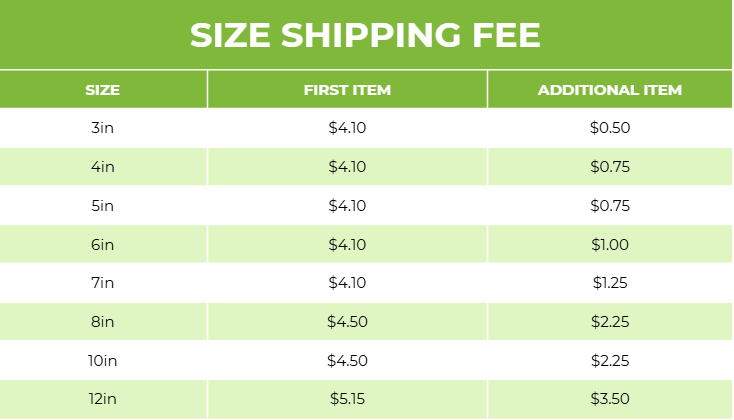Click the SIZE SHIPPING FEE title
This screenshot has width=734, height=420.
coord(365,36)
